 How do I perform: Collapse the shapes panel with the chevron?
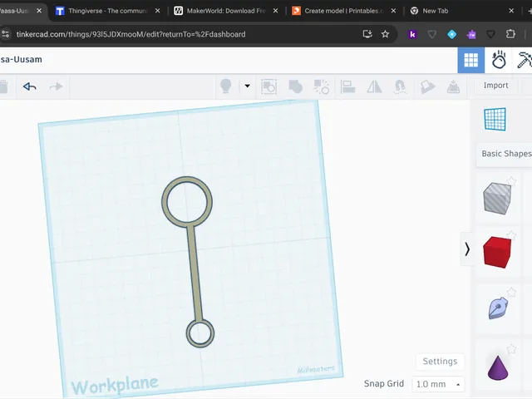click(467, 249)
